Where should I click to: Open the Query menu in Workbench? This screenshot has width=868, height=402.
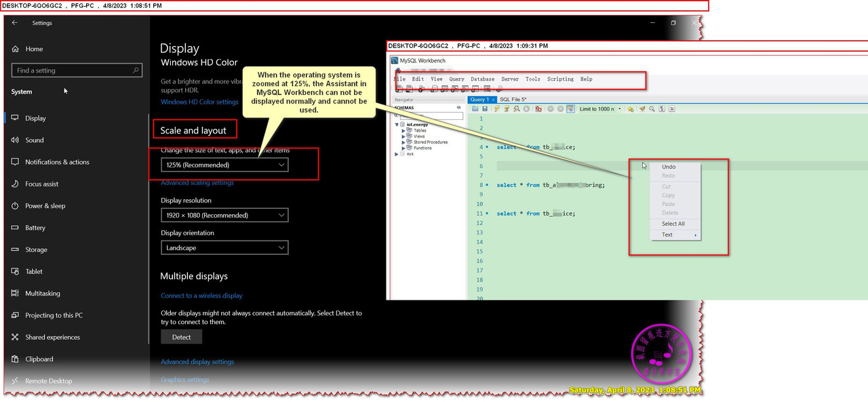point(456,79)
